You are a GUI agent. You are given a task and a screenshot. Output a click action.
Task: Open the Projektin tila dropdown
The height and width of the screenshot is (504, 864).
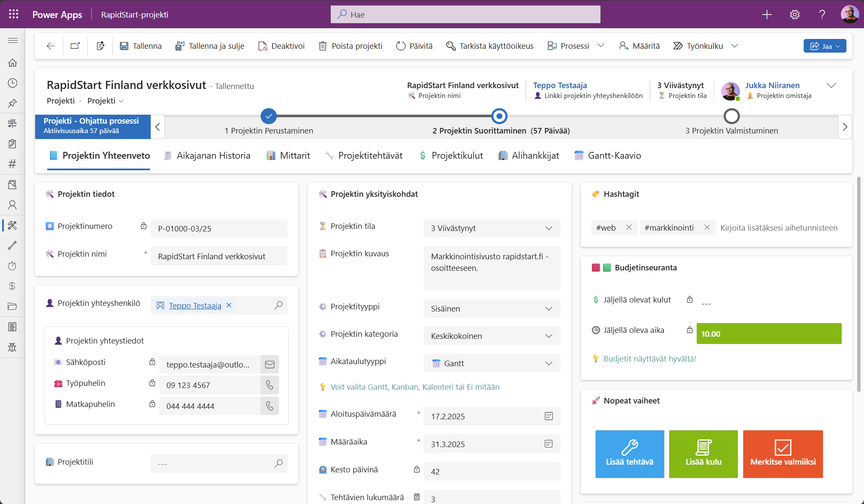(x=549, y=228)
